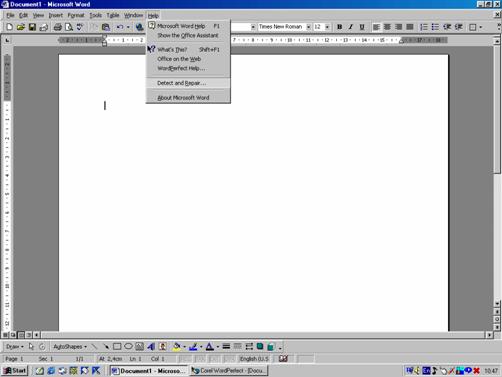Insert WordArt from the Drawing toolbar
Image resolution: width=502 pixels, height=377 pixels.
[x=151, y=347]
